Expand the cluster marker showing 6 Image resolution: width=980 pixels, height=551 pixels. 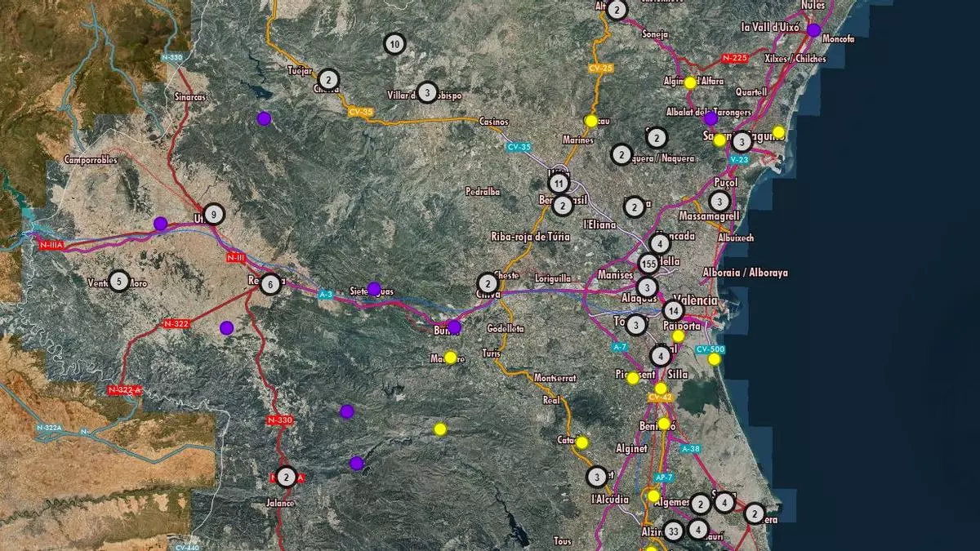click(270, 284)
